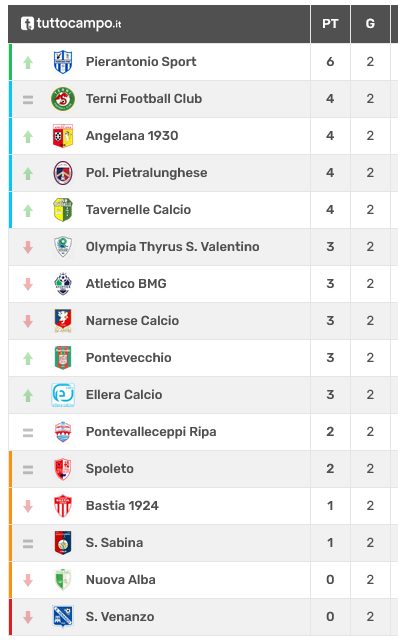Screen dimensions: 398x640
Task: Select the Atletico BMG team name
Action: [x=126, y=284]
